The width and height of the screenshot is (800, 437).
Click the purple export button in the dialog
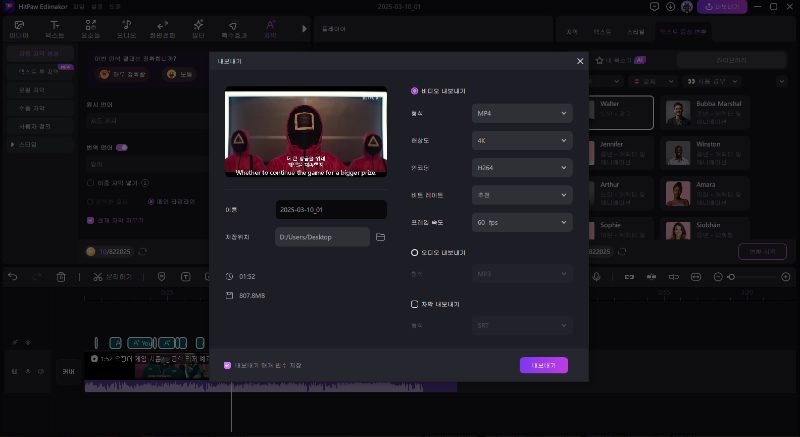[x=543, y=365]
